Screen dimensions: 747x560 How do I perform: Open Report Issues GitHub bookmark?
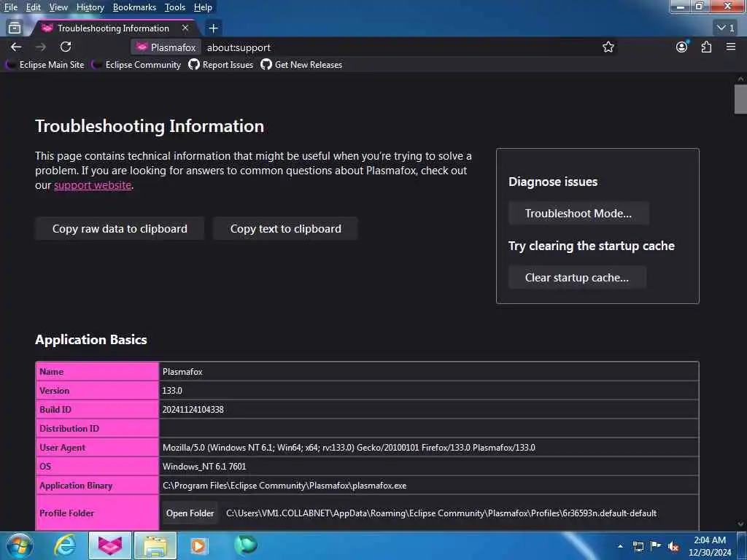(x=220, y=65)
